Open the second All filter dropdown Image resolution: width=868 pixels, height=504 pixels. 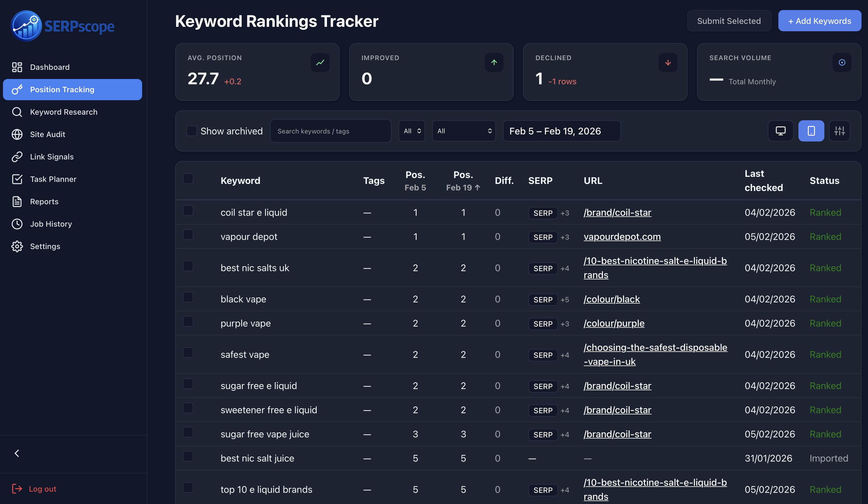click(x=463, y=131)
